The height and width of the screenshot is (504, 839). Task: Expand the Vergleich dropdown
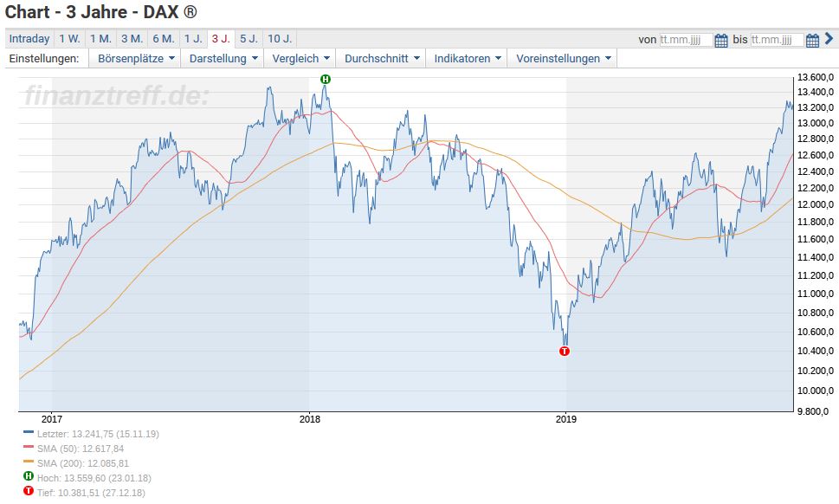(x=300, y=58)
